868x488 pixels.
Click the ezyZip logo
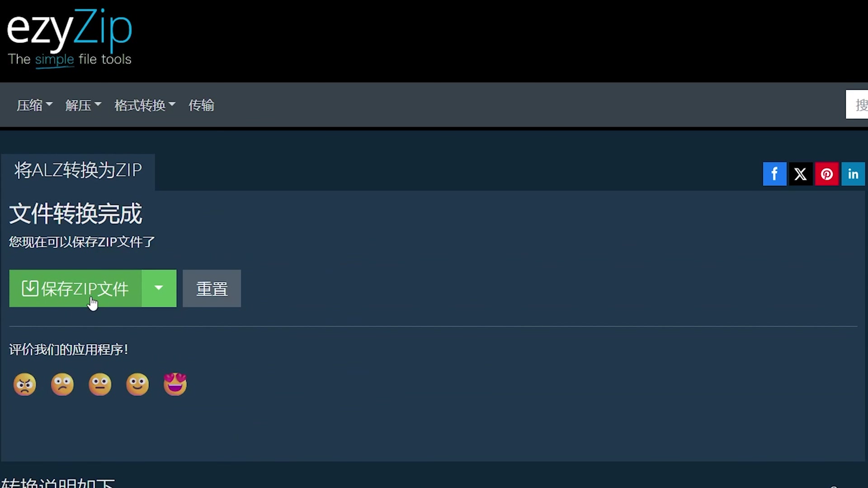pyautogui.click(x=69, y=38)
